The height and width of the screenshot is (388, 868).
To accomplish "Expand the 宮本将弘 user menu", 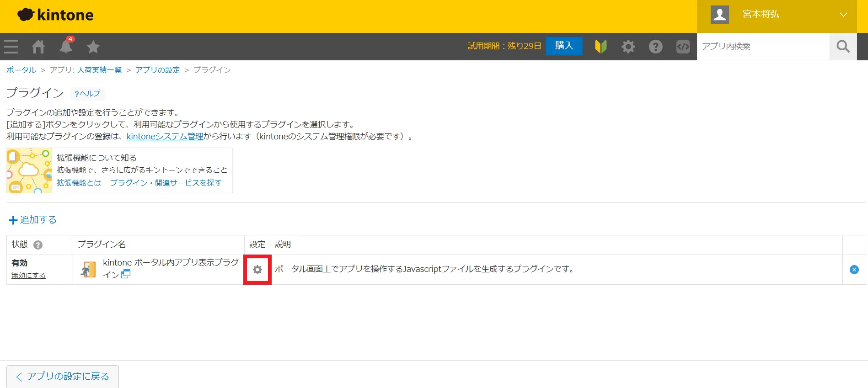I will pos(843,15).
